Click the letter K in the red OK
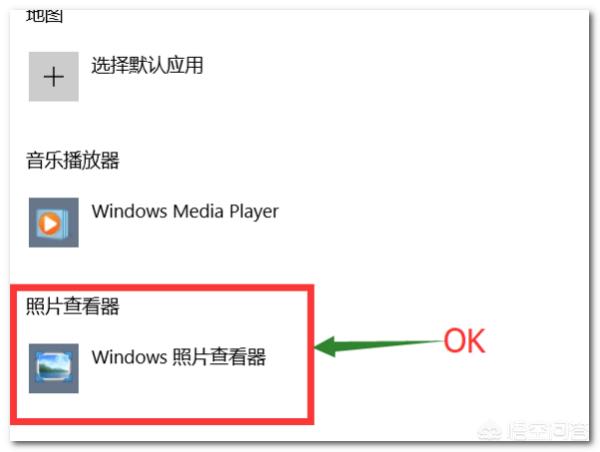 click(476, 341)
